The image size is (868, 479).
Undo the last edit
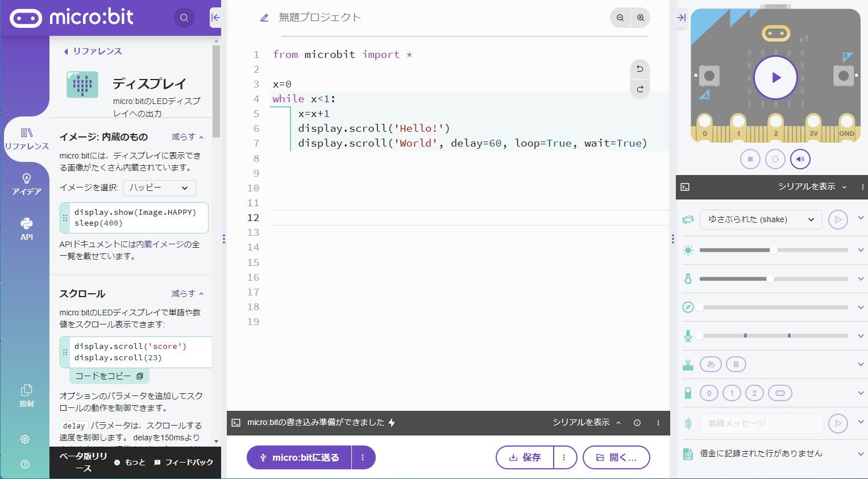point(640,69)
